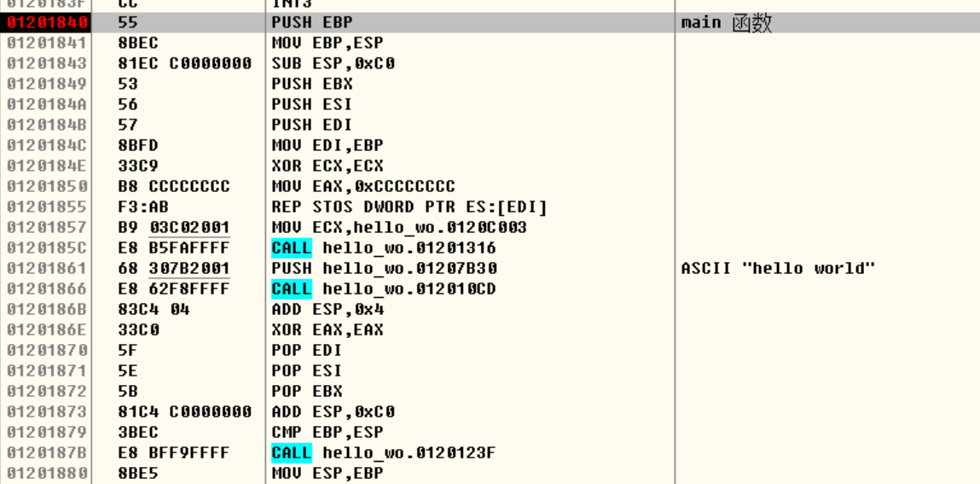Select CALL hello_wo.012010CD instruction

pos(384,289)
